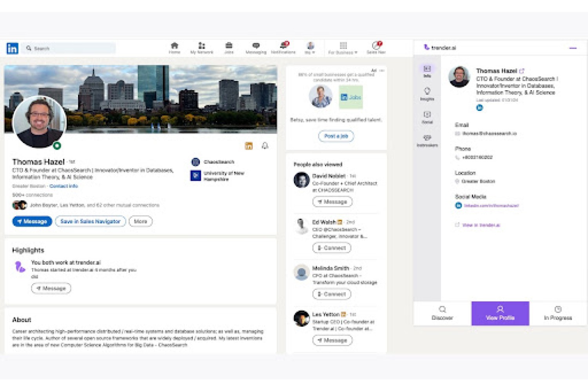Screen dimensions: 588x392
Task: Open Les Yetton's profile name
Action: 326,314
